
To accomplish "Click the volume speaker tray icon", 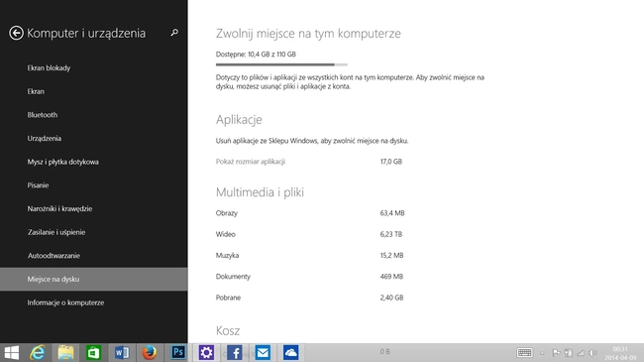I will (592, 352).
